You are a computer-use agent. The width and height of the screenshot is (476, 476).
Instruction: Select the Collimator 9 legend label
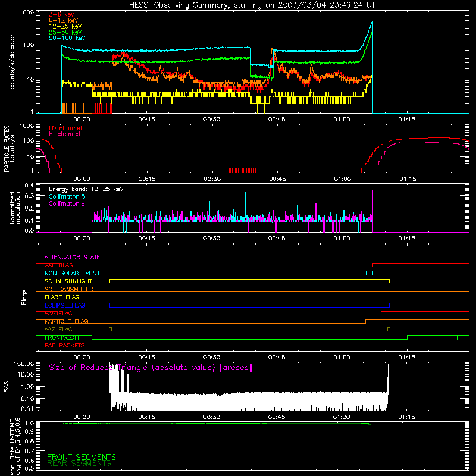[x=67, y=203]
